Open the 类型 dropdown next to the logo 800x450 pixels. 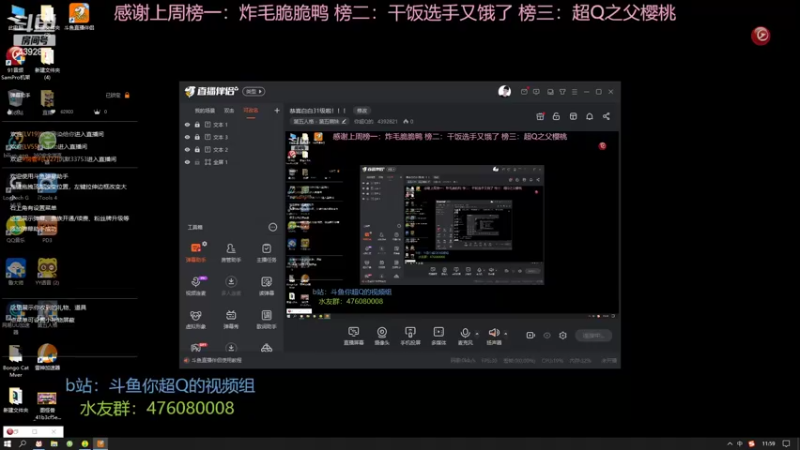[x=254, y=91]
